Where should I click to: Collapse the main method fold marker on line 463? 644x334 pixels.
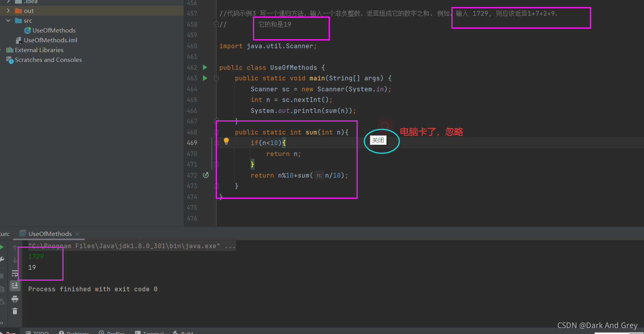[216, 78]
